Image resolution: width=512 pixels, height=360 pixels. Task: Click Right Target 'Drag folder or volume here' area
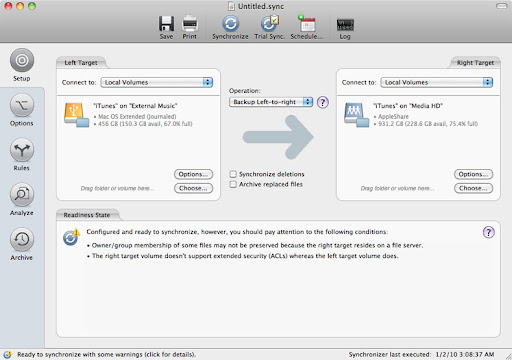pyautogui.click(x=397, y=188)
